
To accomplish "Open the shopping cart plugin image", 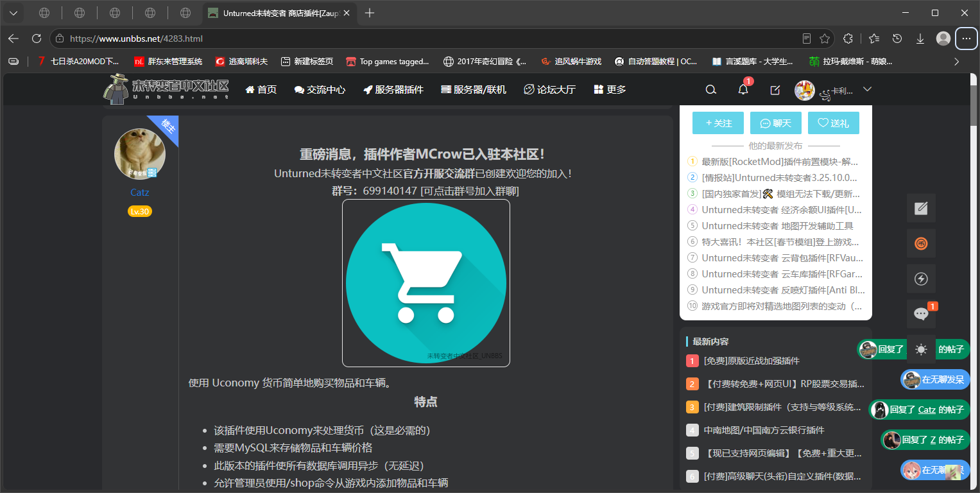I will (x=426, y=283).
